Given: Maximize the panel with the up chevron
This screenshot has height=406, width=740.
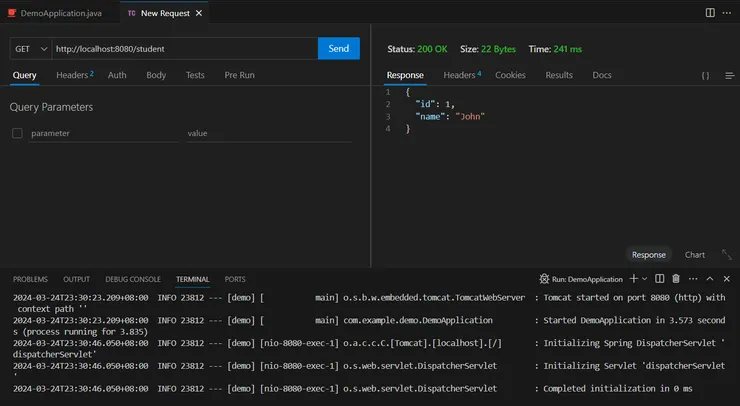Looking at the screenshot, I should (x=710, y=279).
